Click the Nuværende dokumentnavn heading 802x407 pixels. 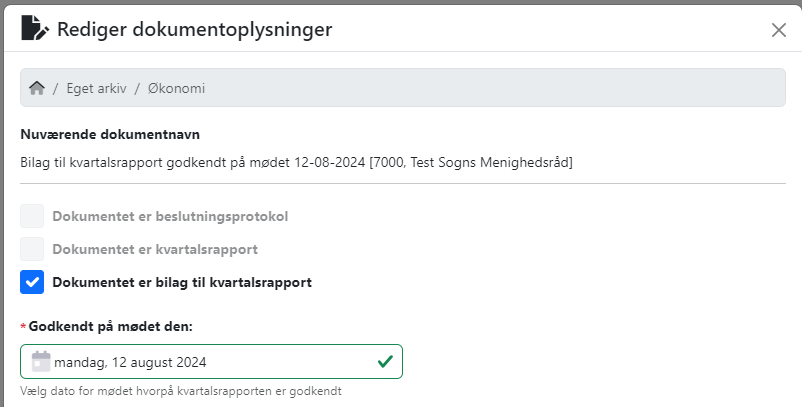(110, 134)
